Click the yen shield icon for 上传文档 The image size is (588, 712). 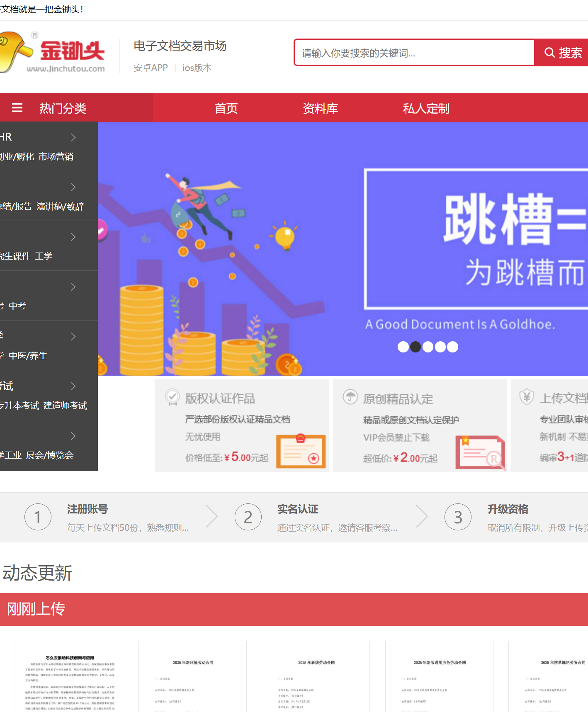[x=526, y=397]
